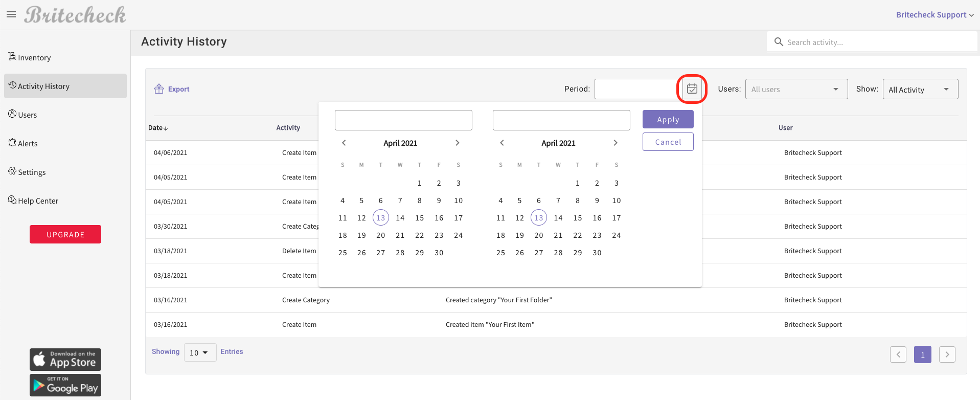This screenshot has height=400, width=980.
Task: Open Inventory in the sidebar
Action: click(x=34, y=57)
